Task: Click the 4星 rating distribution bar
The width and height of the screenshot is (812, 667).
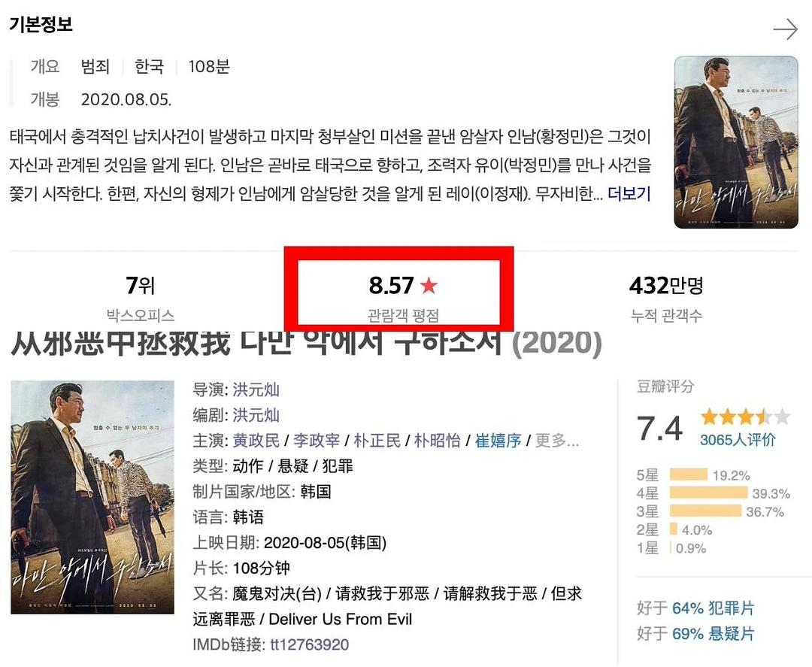Action: click(707, 493)
